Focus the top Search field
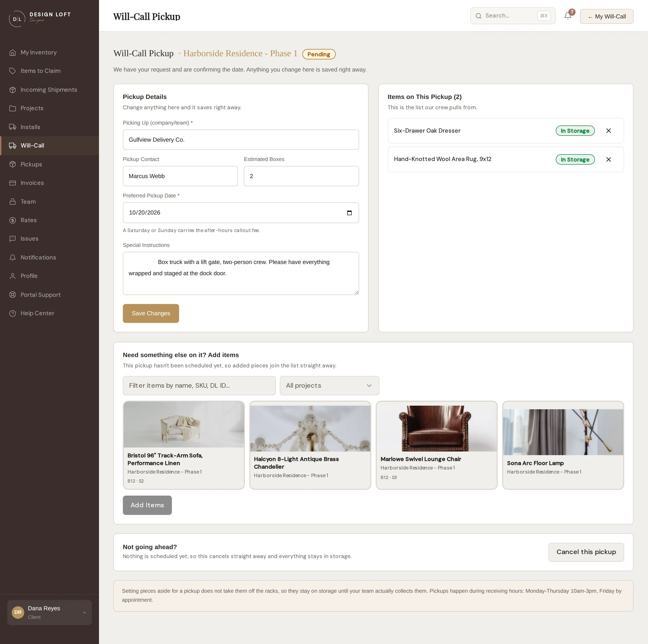This screenshot has height=644, width=648. (513, 16)
